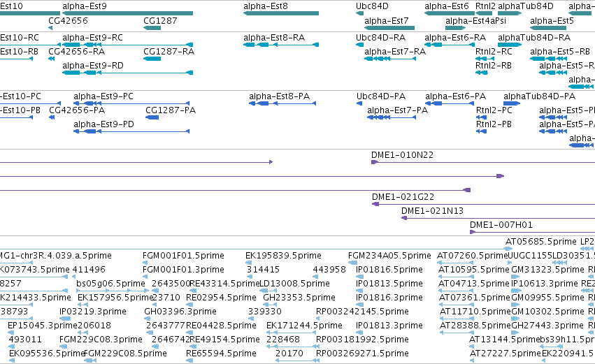
Task: Select transcript alpha-Est7-RA
Action: click(x=395, y=52)
